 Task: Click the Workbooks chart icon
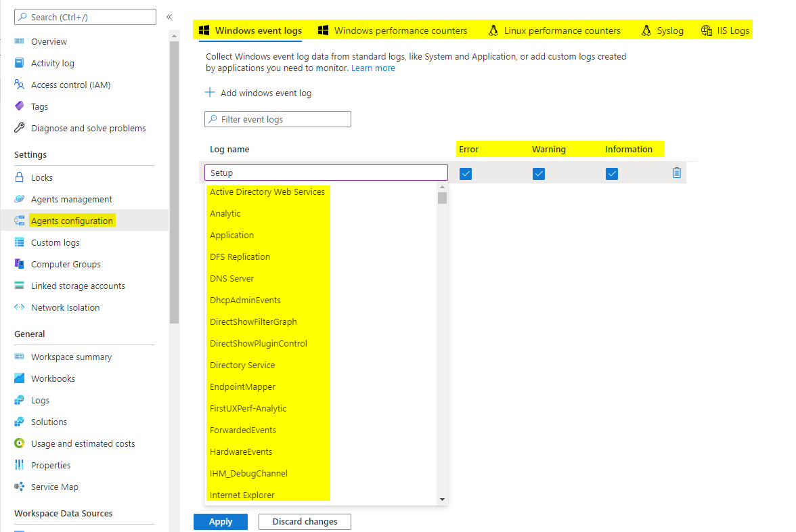19,378
